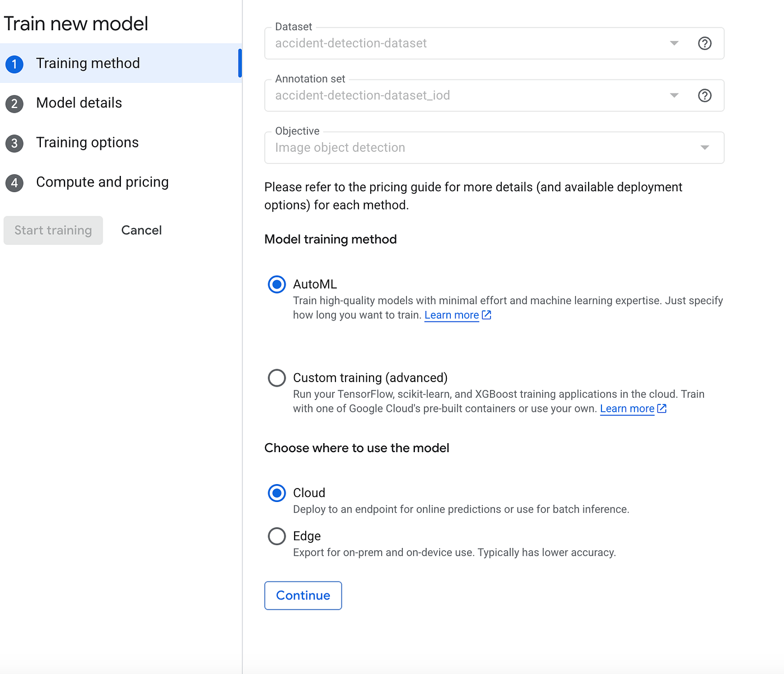Open the Training method step
The height and width of the screenshot is (674, 784).
click(x=121, y=63)
